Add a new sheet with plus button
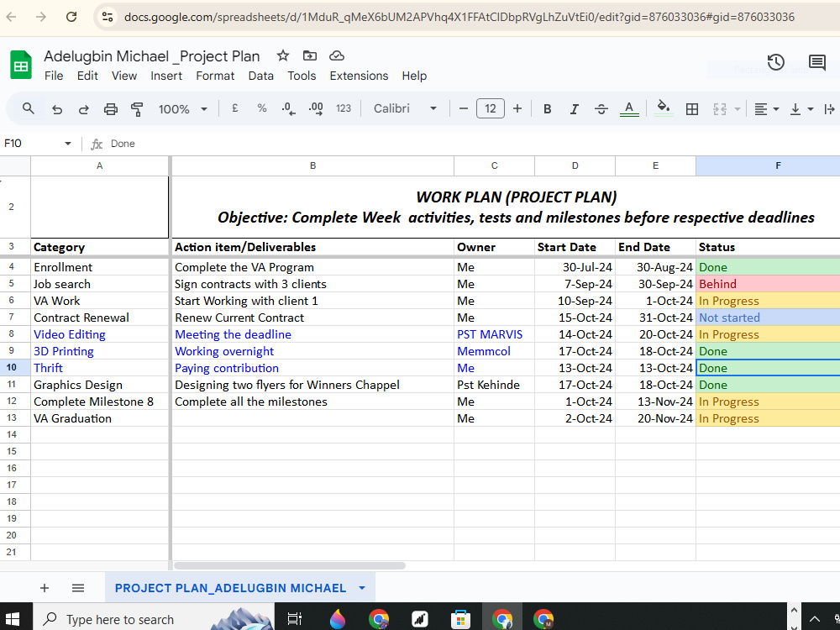 (x=45, y=588)
